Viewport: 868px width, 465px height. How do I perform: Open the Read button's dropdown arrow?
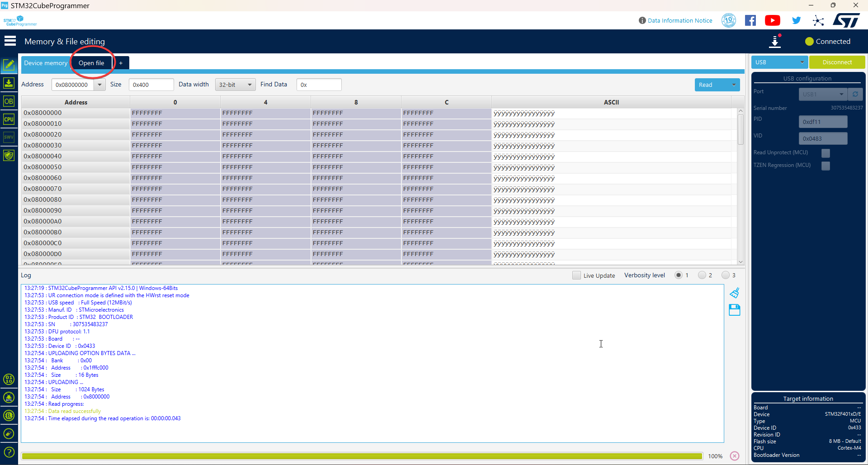tap(734, 85)
